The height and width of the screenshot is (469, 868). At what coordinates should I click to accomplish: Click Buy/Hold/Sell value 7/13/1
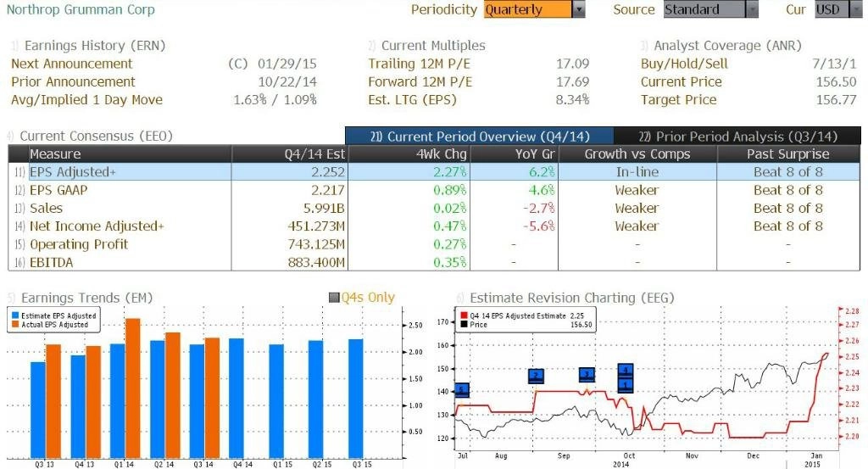[x=834, y=64]
